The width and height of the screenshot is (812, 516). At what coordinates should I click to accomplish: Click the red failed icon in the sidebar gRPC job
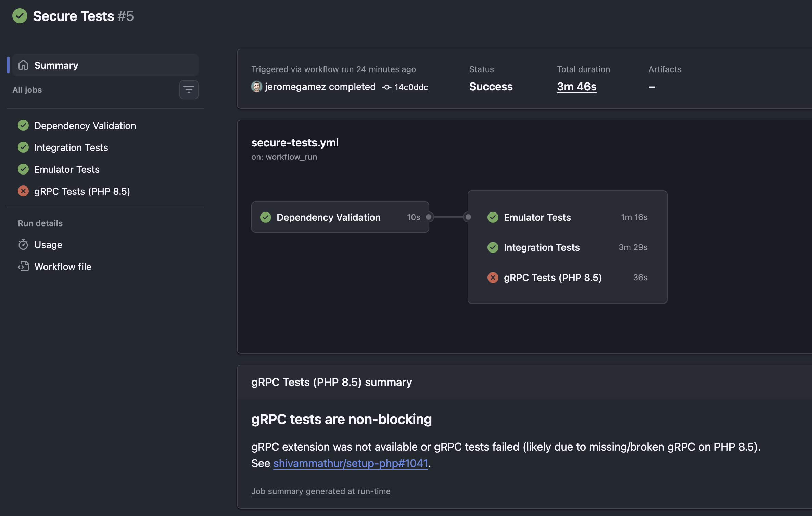pos(23,191)
